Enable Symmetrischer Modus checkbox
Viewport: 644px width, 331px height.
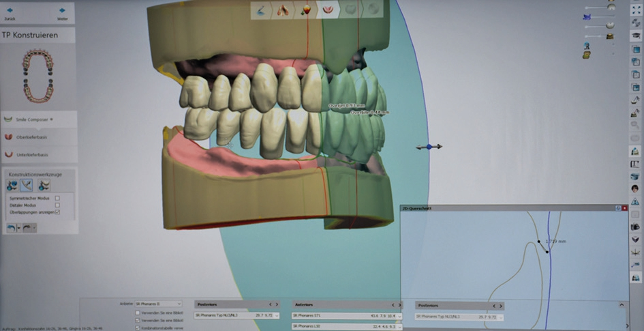pos(57,198)
